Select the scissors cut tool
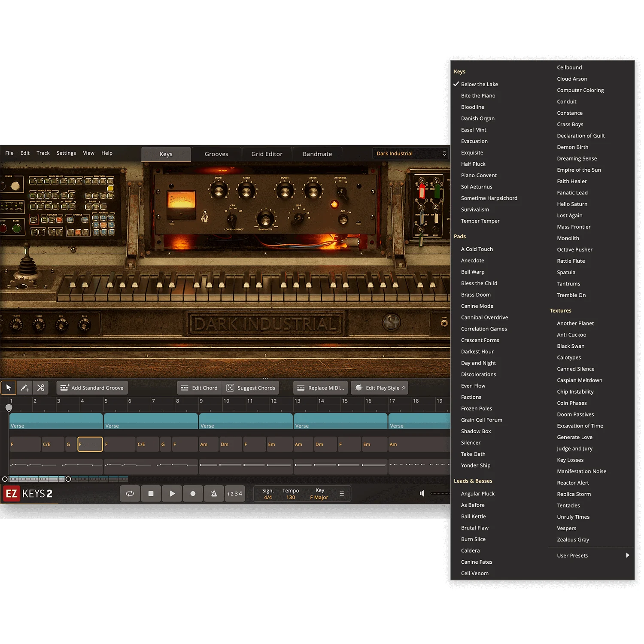This screenshot has height=644, width=644. (x=41, y=388)
